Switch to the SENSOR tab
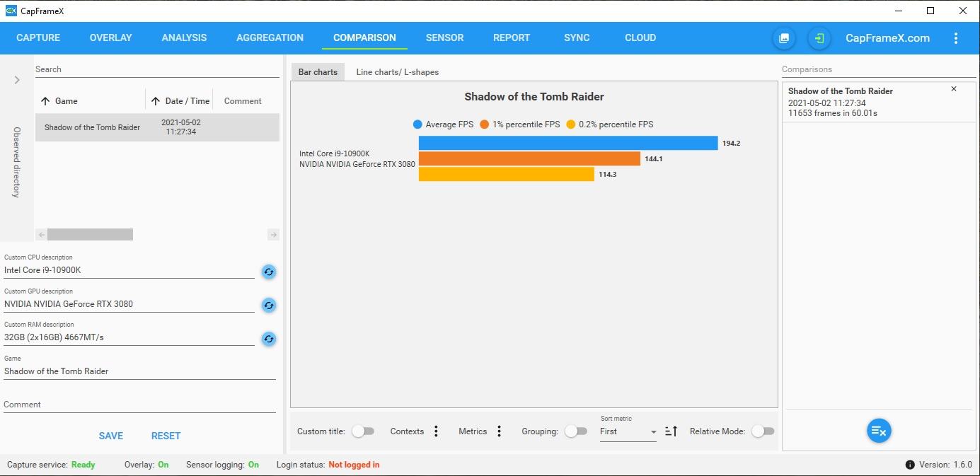 (x=445, y=38)
